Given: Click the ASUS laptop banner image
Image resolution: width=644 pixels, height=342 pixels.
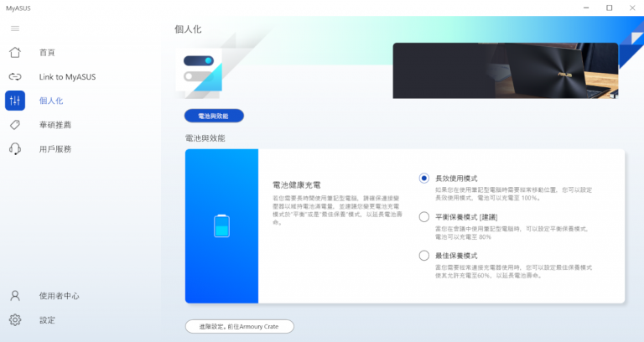Looking at the screenshot, I should click(x=506, y=70).
